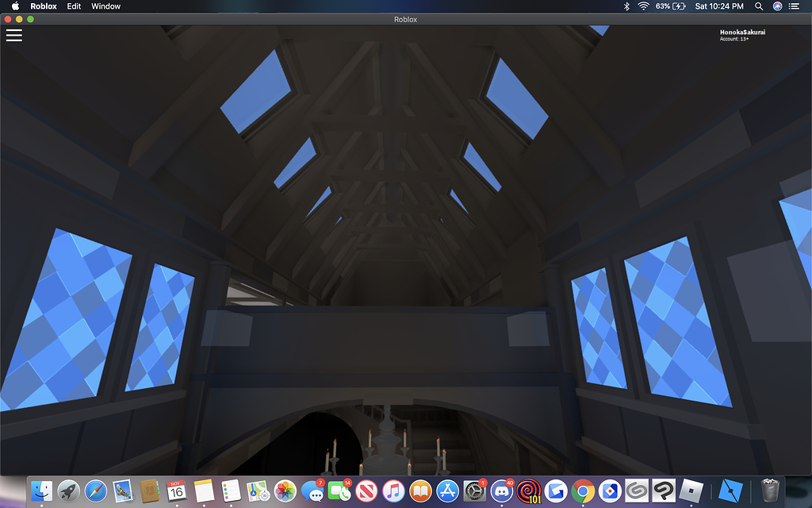Viewport: 812px width, 508px height.
Task: Open the Window menu
Action: click(x=105, y=6)
